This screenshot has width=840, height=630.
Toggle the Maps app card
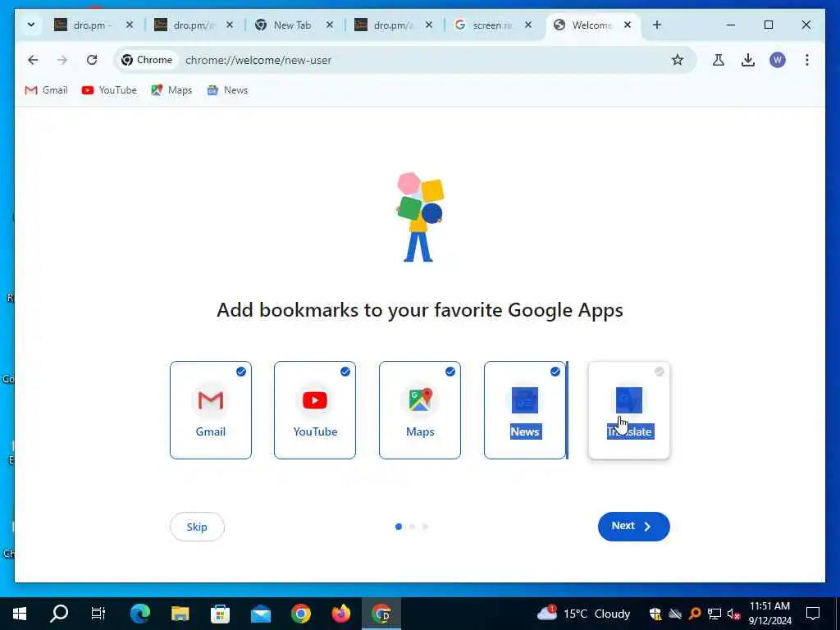[x=420, y=410]
